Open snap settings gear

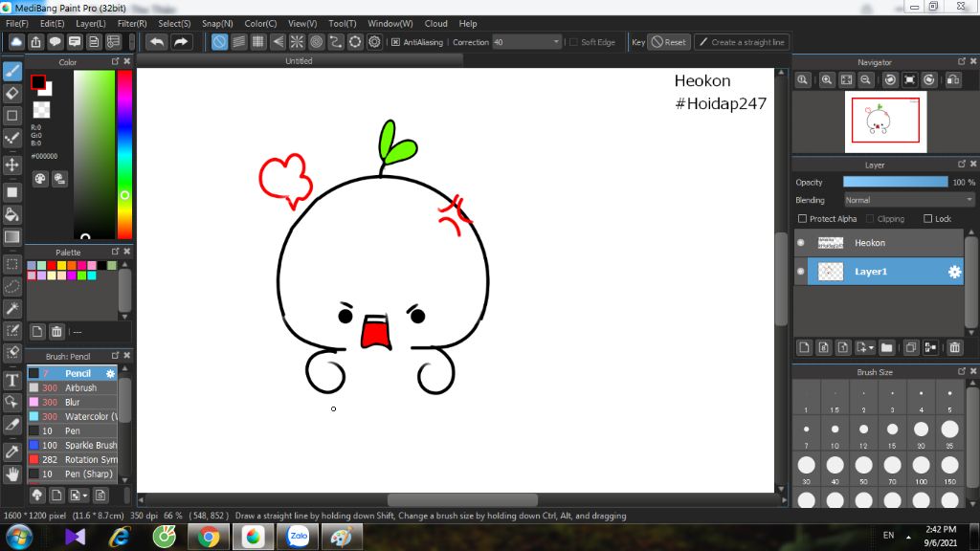(x=374, y=42)
